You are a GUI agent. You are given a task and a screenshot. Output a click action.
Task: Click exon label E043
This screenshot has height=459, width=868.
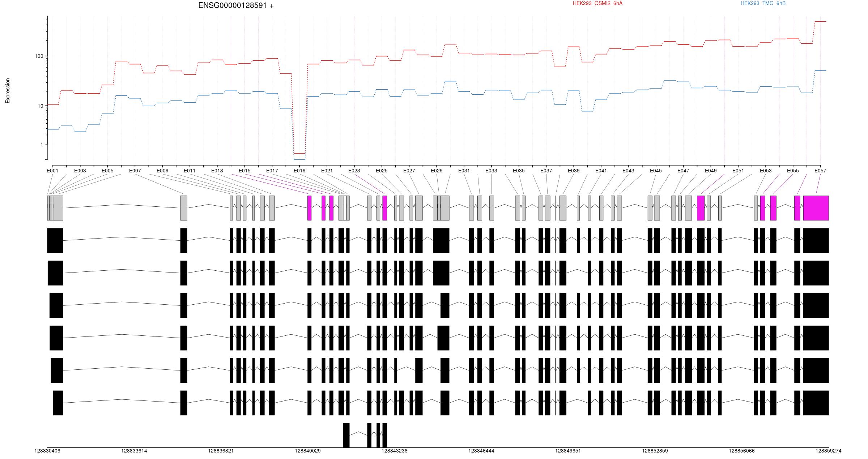[628, 171]
